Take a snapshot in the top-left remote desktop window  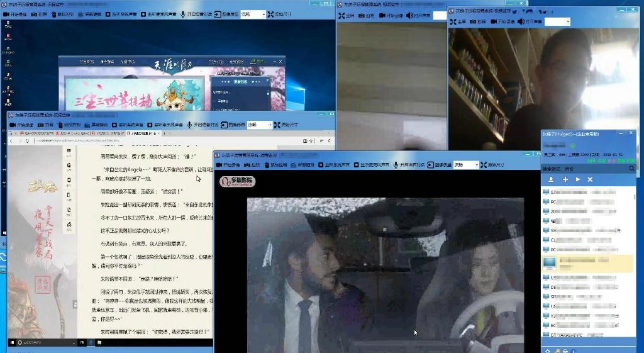click(40, 14)
